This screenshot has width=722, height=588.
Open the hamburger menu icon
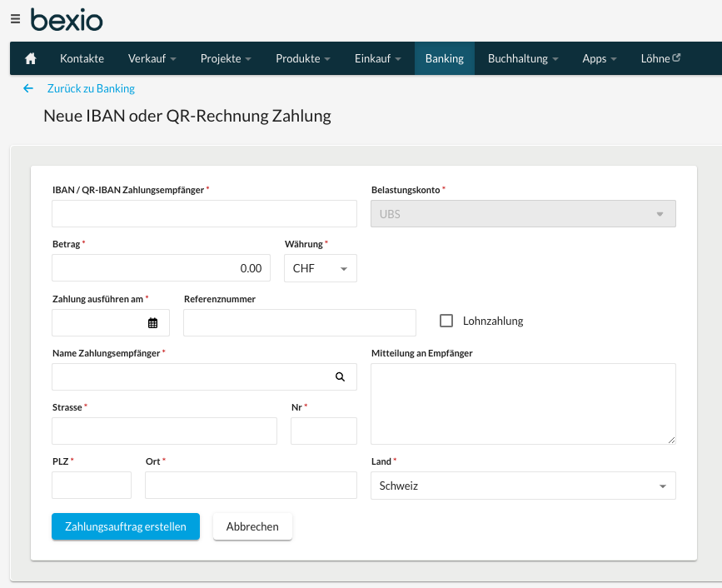click(x=15, y=19)
